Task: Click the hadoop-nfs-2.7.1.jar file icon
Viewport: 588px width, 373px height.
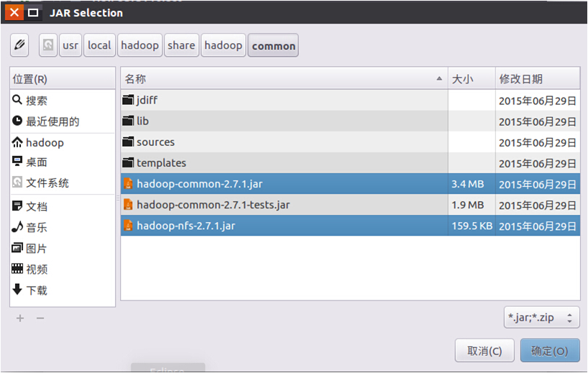Action: click(129, 226)
